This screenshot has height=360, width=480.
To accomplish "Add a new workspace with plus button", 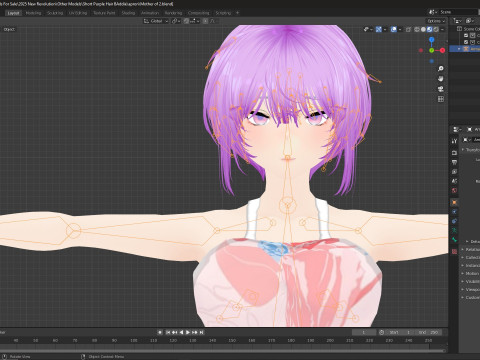I will [238, 13].
